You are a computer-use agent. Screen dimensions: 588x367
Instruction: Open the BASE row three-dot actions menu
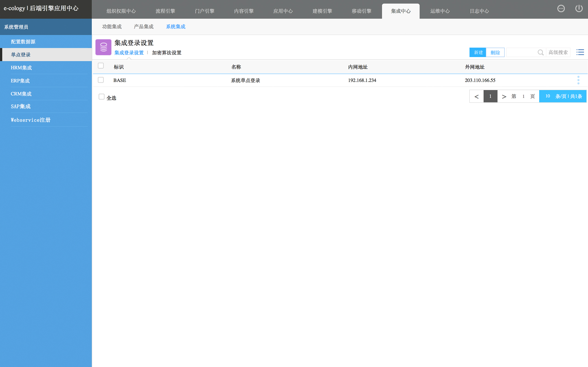click(x=578, y=80)
